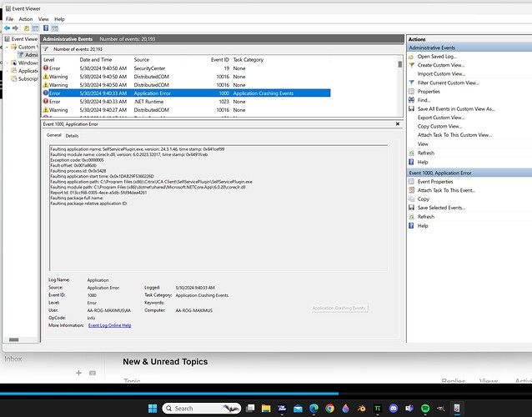Click Export Custom View action

(x=441, y=118)
